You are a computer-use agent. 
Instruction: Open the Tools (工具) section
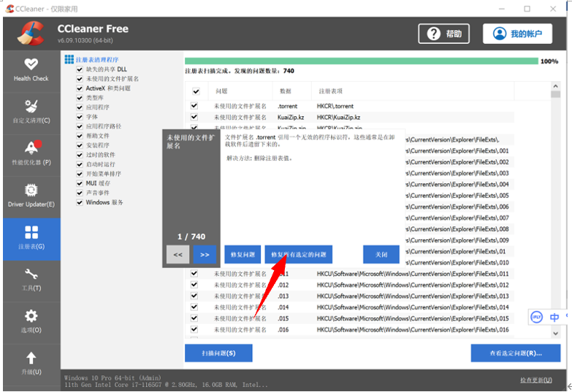click(x=31, y=280)
